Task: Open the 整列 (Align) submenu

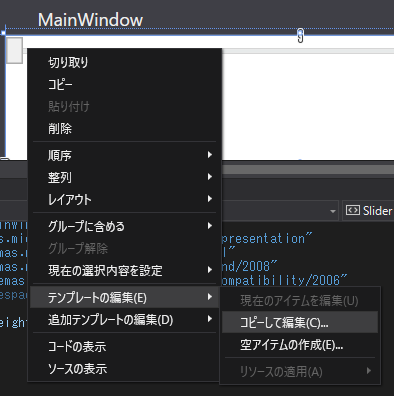Action: click(x=125, y=177)
